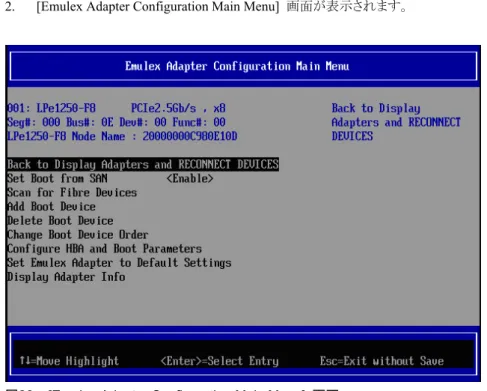Click the Esc=Exit without Save hint

coord(382,361)
